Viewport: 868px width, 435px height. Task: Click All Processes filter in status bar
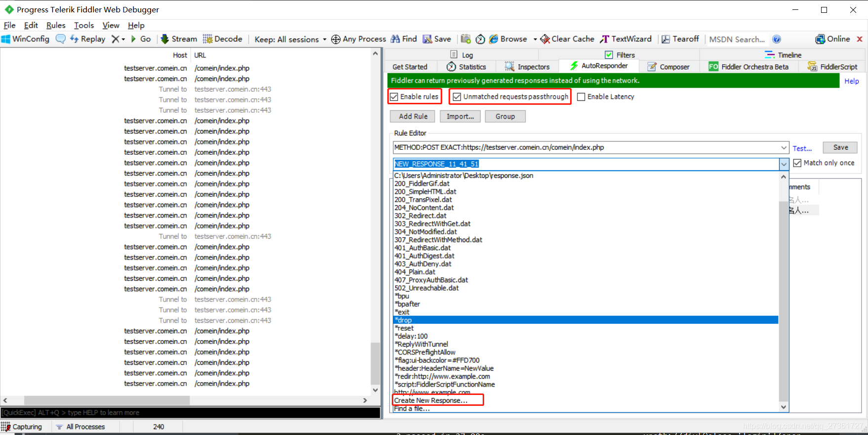(80, 427)
